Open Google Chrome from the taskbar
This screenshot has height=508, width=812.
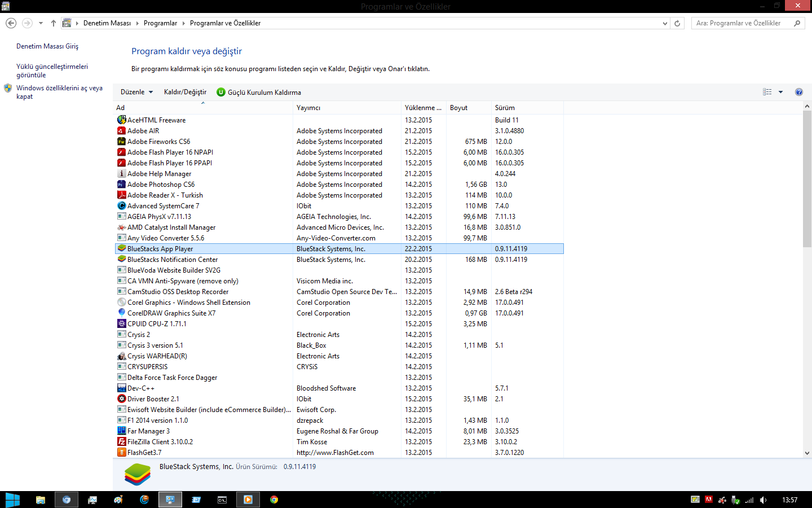tap(274, 500)
